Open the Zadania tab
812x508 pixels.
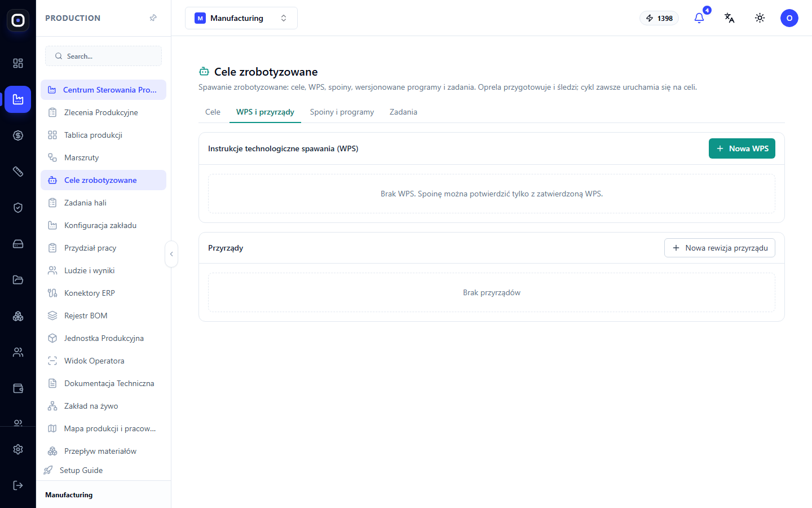click(403, 112)
